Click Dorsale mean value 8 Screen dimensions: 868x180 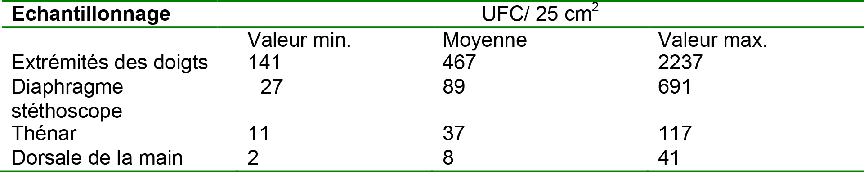click(x=448, y=158)
